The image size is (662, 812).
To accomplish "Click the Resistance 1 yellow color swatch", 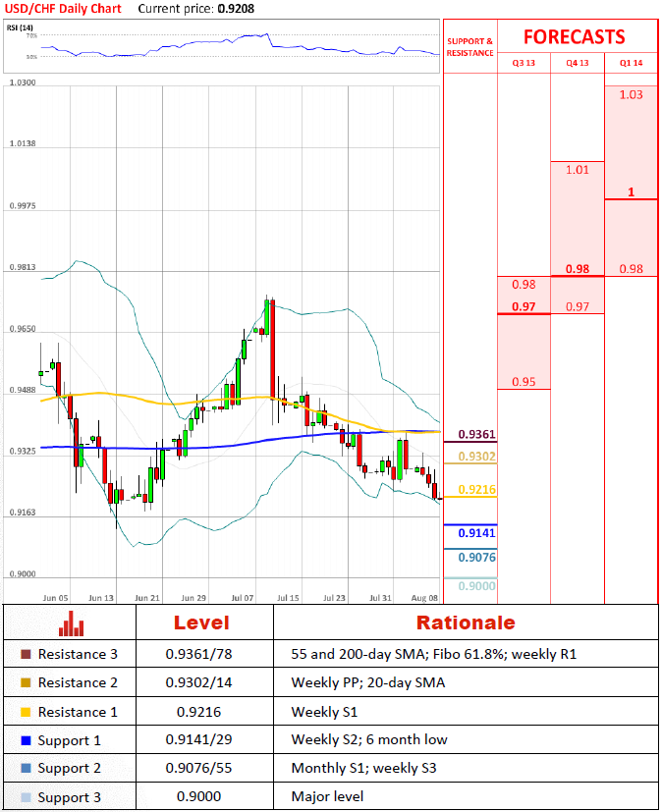I will [26, 712].
